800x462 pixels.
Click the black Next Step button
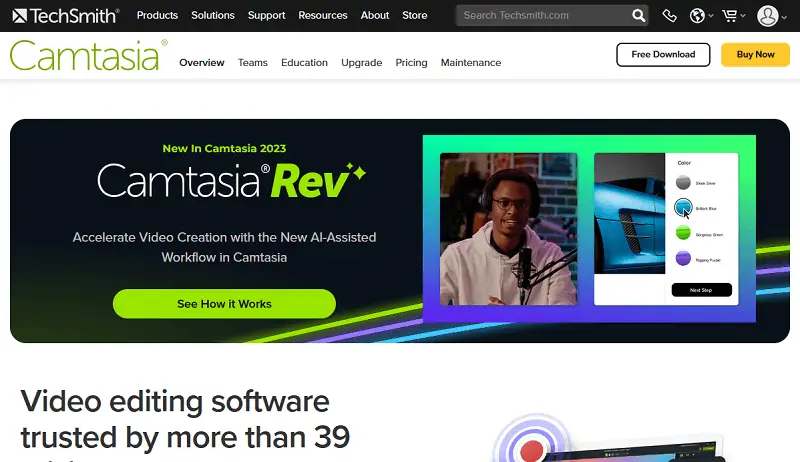click(702, 290)
